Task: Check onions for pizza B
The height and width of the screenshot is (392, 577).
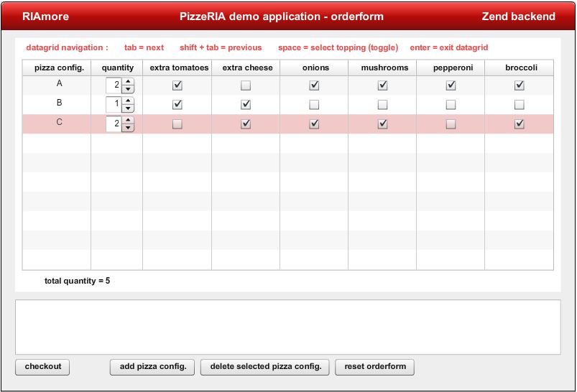Action: [x=314, y=105]
